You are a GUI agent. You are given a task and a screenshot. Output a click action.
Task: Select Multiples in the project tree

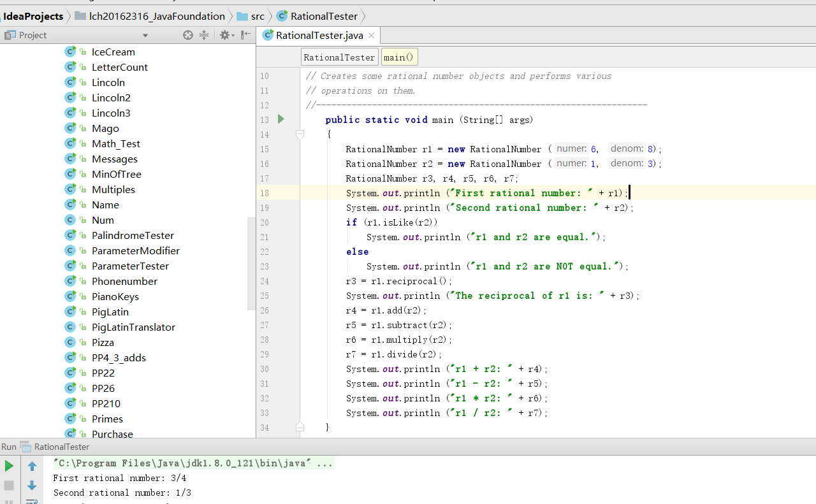click(113, 189)
